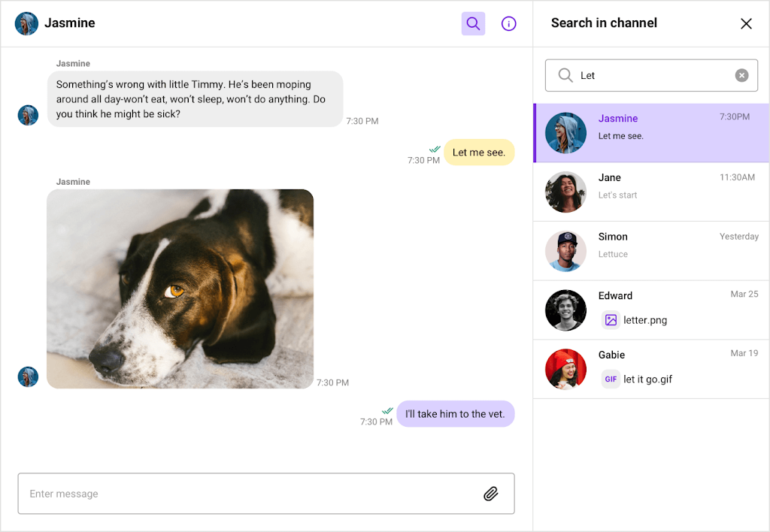The image size is (770, 532).
Task: Click the 11:30AM timestamp on Jane's result
Action: point(737,177)
